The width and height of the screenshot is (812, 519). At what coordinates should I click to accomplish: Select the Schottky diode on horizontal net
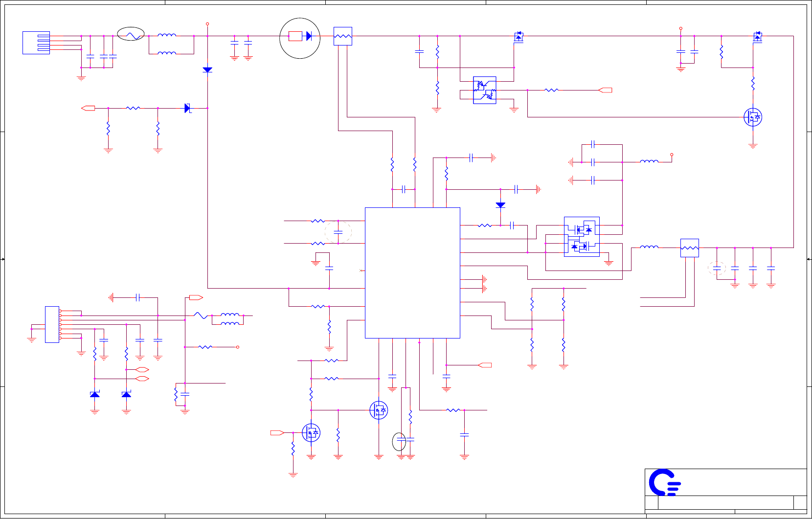click(187, 108)
